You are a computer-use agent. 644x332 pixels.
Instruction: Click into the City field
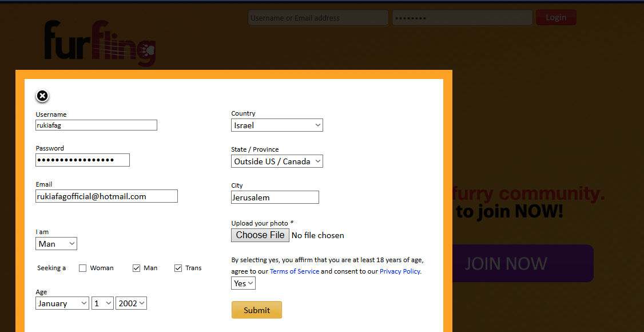point(275,197)
